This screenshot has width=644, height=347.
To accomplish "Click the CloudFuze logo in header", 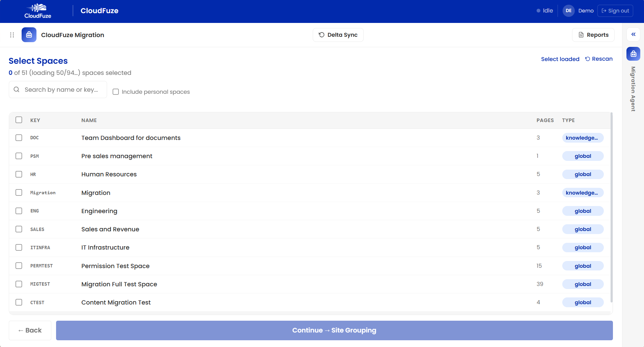I will 38,11.
